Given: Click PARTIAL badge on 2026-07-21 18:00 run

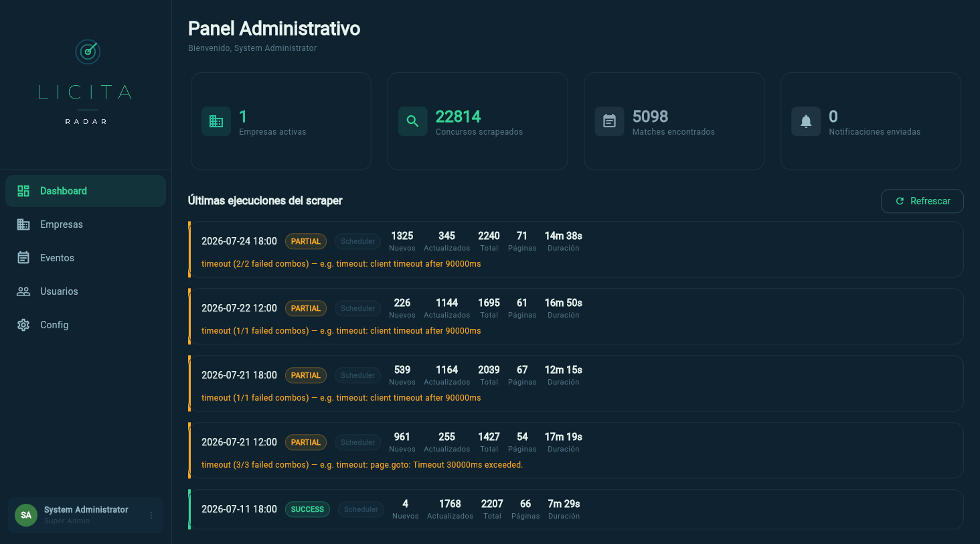Looking at the screenshot, I should [x=306, y=375].
